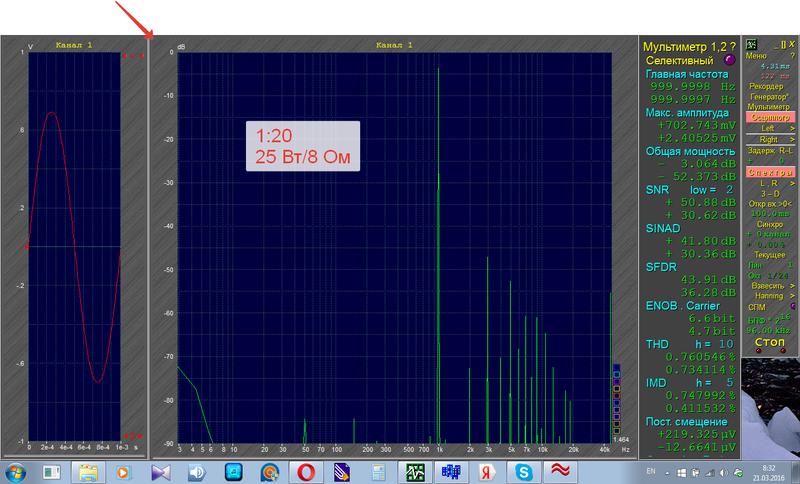Open the green oscilloscope app taskbar icon
The width and height of the screenshot is (800, 484).
tap(415, 472)
